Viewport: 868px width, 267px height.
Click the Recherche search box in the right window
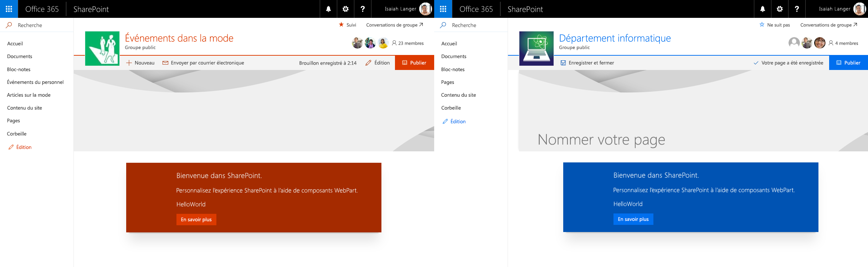click(x=471, y=25)
